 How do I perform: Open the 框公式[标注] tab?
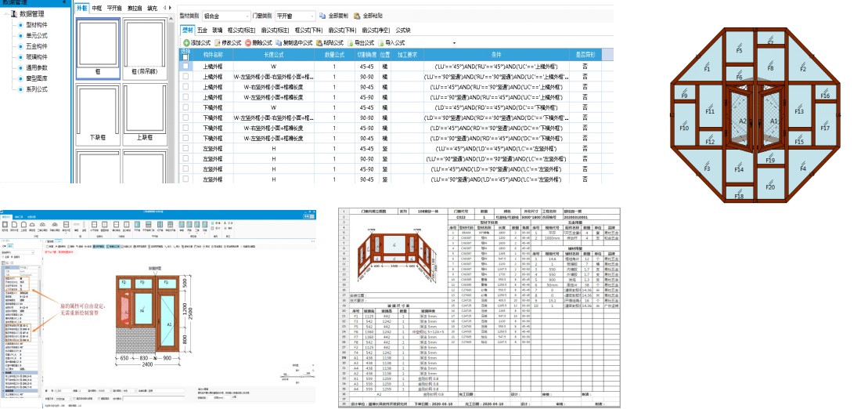click(243, 30)
